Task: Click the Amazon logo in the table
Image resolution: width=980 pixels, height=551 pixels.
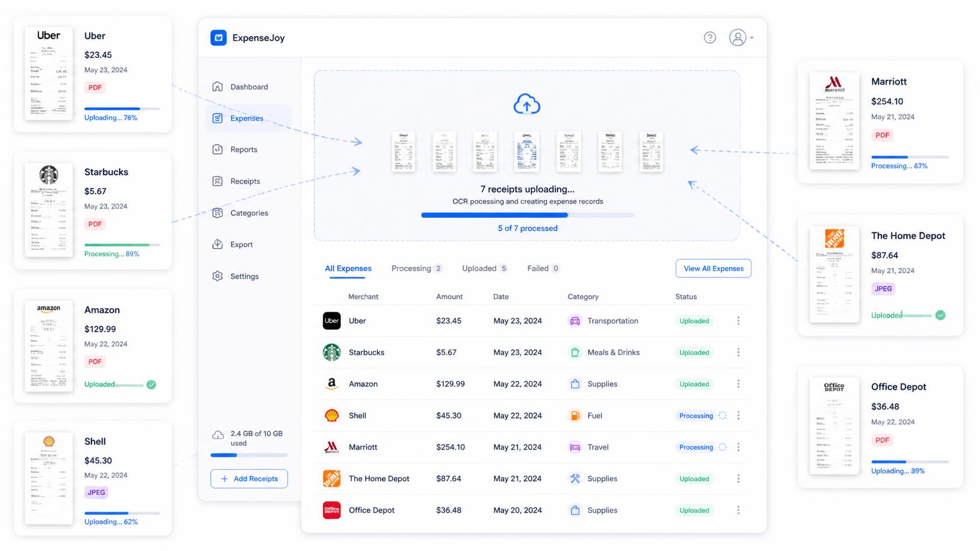Action: coord(332,384)
